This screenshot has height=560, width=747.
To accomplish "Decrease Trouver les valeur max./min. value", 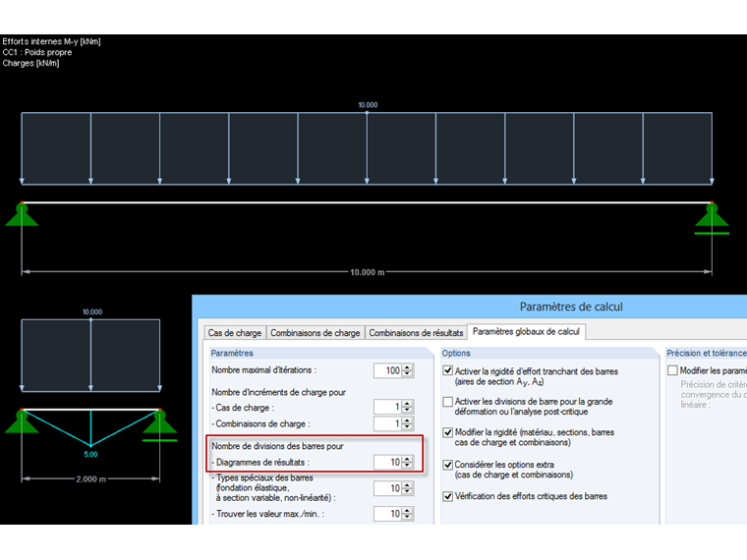I will point(407,517).
